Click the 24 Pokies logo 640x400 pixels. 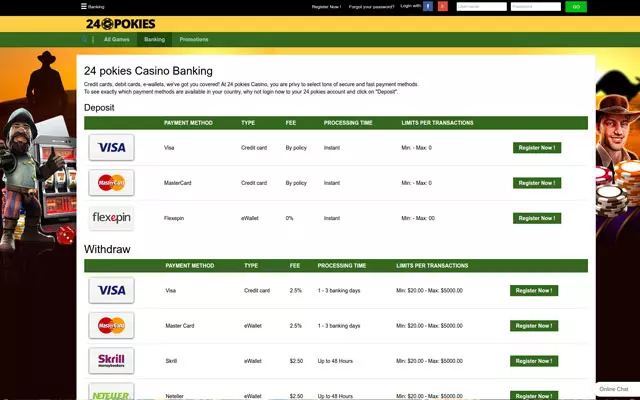click(x=120, y=24)
